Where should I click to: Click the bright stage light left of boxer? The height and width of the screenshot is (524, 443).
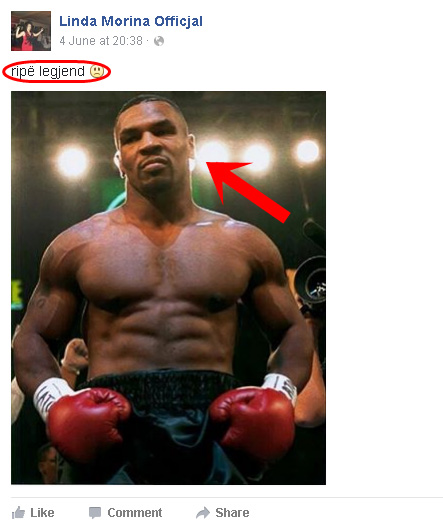pos(72,162)
